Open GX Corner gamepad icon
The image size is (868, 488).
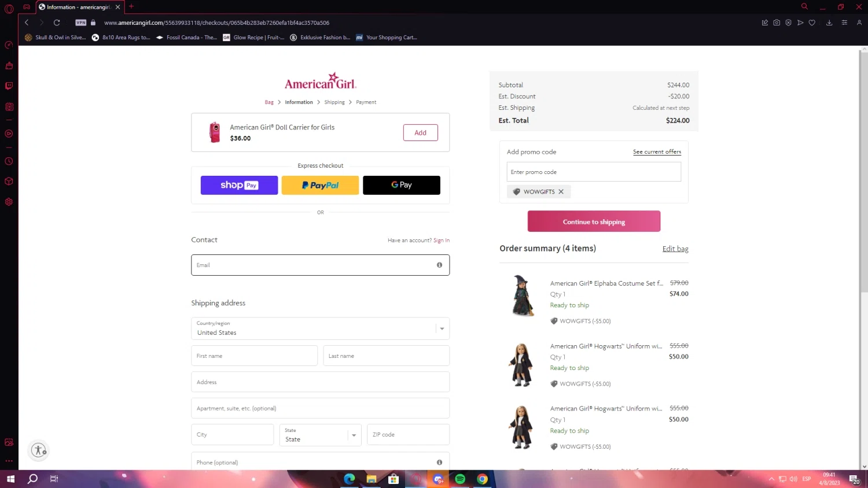coord(27,7)
